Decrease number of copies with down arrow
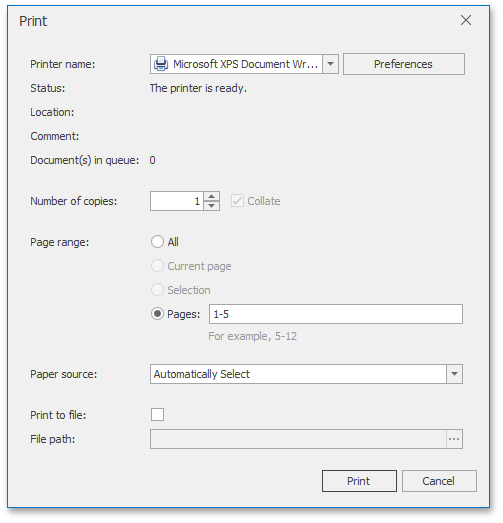Screen dimensions: 503x523 211,206
